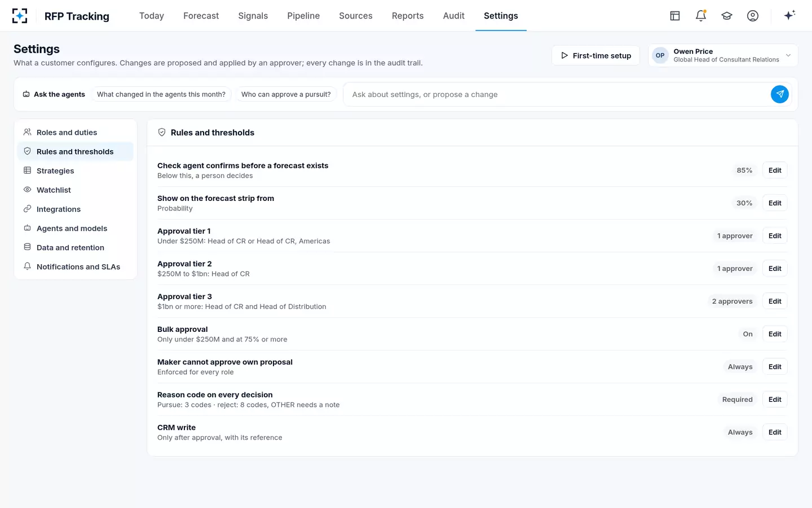The width and height of the screenshot is (812, 508).
Task: Open Data and retention section
Action: click(x=76, y=247)
